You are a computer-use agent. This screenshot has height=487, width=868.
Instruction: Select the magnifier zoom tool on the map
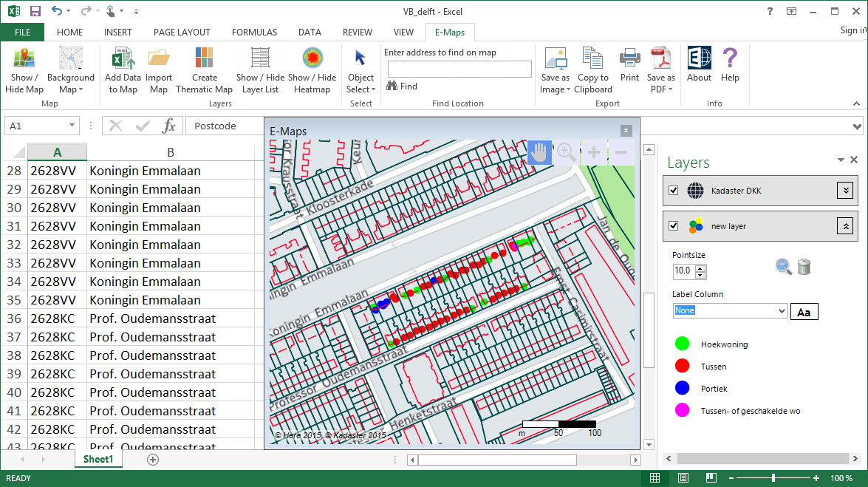(567, 151)
